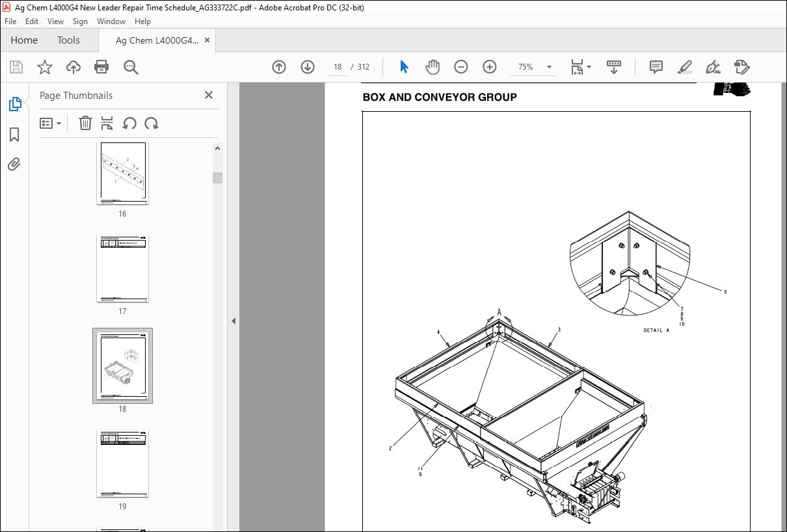The width and height of the screenshot is (787, 532).
Task: Close the Ag Chem L4000G4 document tab
Action: click(x=207, y=40)
